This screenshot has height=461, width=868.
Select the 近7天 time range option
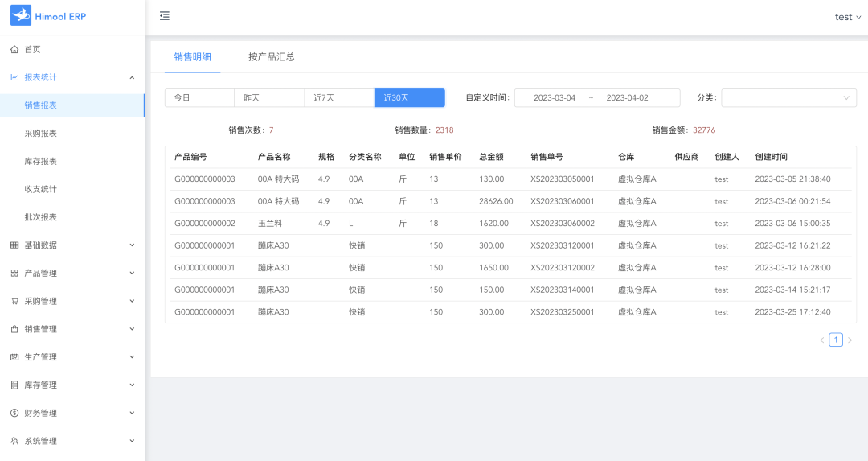[338, 98]
